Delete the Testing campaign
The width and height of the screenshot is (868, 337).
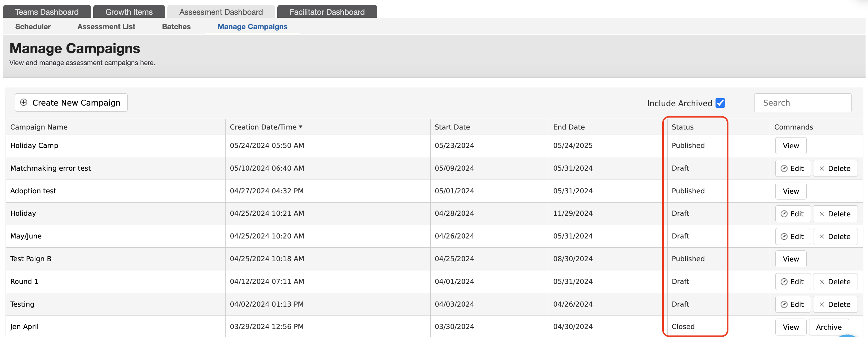tap(835, 304)
